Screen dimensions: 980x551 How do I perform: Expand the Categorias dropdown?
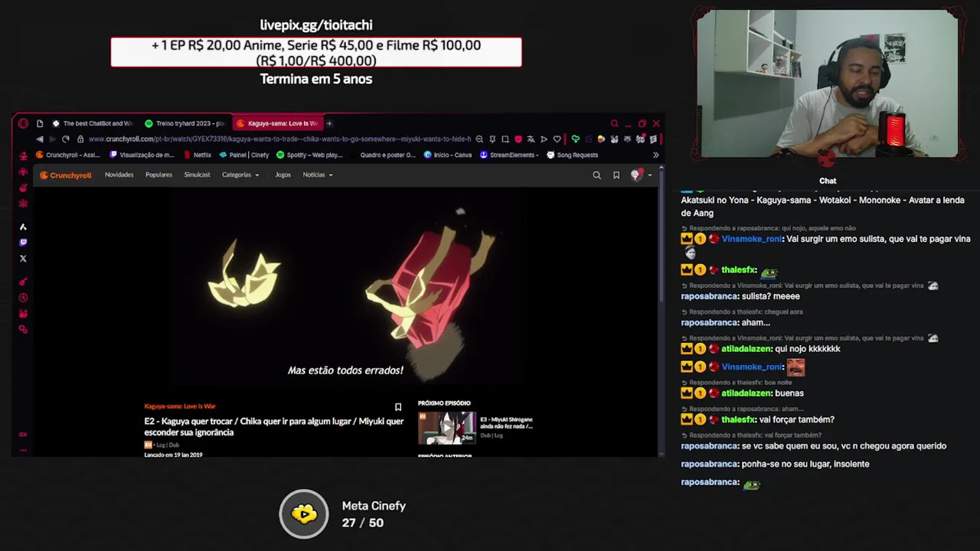(240, 175)
